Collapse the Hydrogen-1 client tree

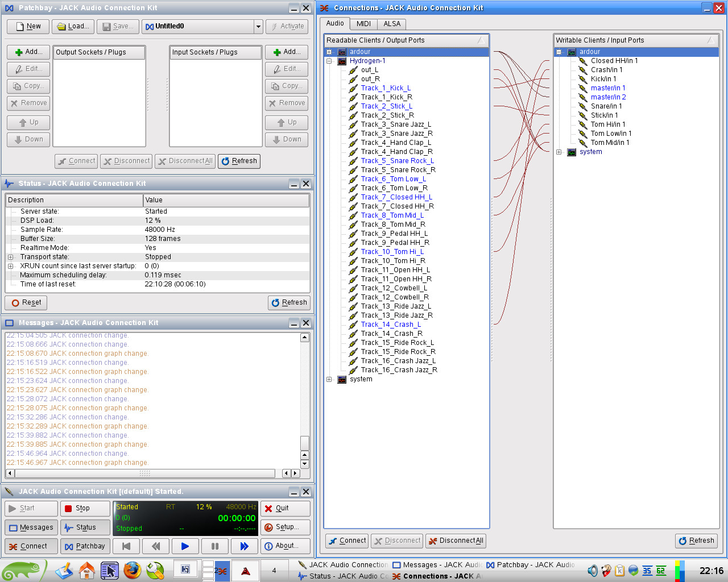coord(329,61)
